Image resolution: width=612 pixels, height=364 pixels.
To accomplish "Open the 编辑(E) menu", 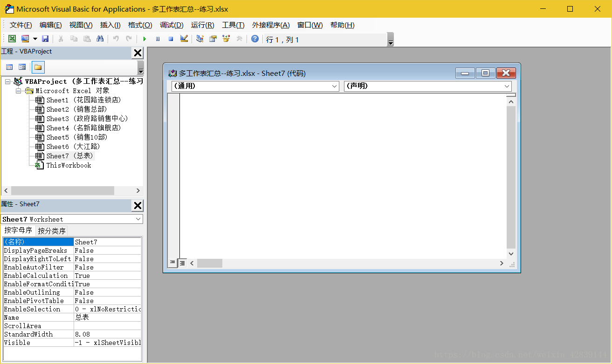I will [x=50, y=25].
